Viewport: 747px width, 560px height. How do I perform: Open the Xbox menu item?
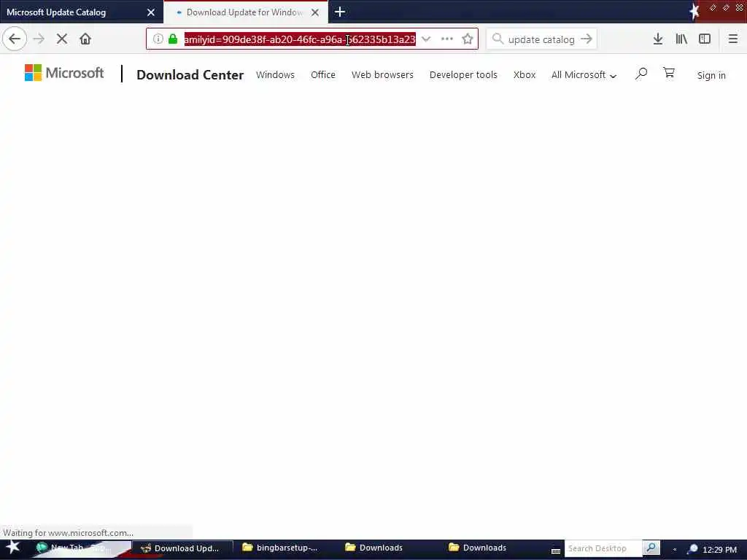point(525,75)
